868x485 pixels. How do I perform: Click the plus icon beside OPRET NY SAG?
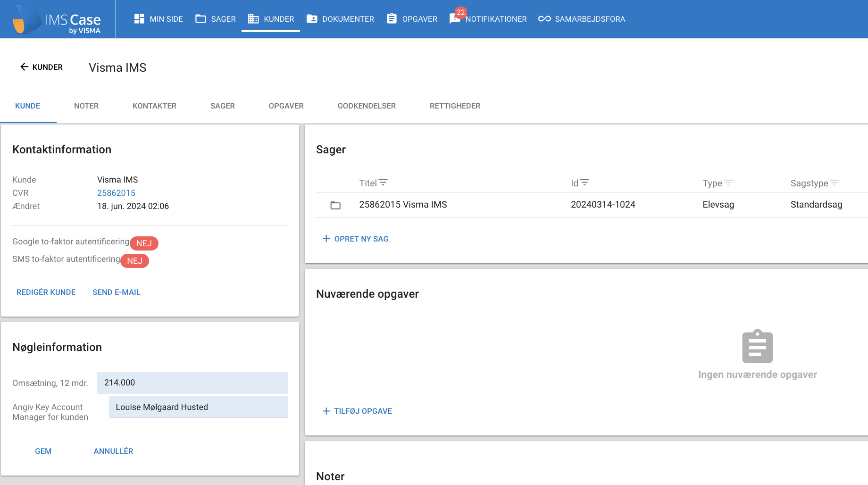click(326, 238)
